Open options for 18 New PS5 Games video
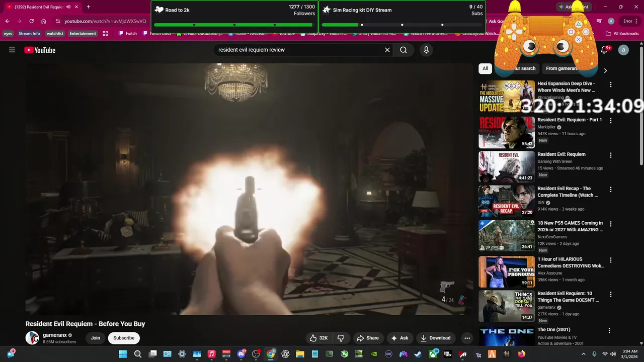This screenshot has height=362, width=644. pyautogui.click(x=611, y=224)
